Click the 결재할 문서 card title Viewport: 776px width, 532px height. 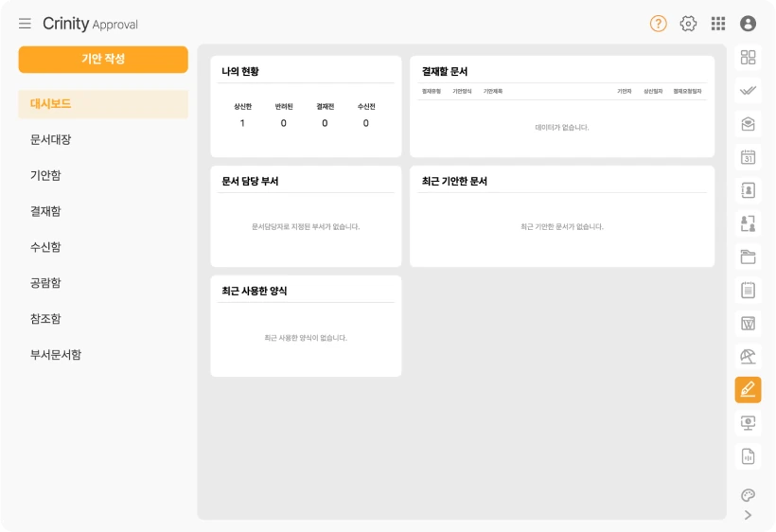(x=445, y=71)
